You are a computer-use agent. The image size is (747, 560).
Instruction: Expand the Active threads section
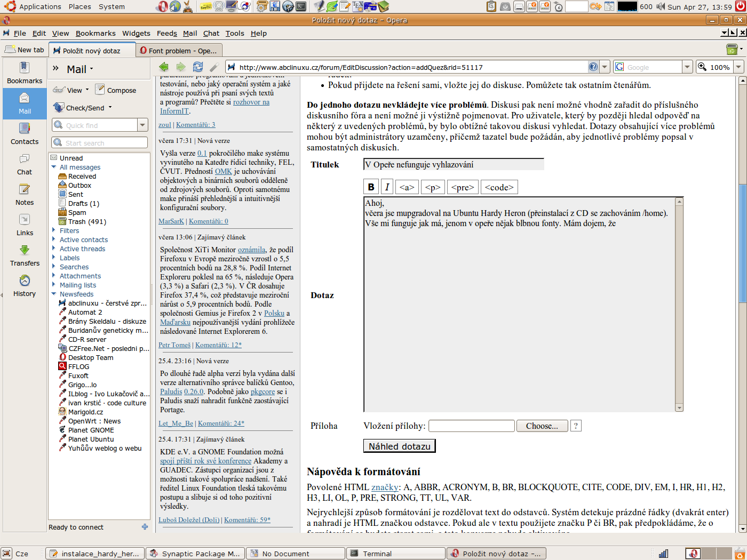(x=54, y=249)
